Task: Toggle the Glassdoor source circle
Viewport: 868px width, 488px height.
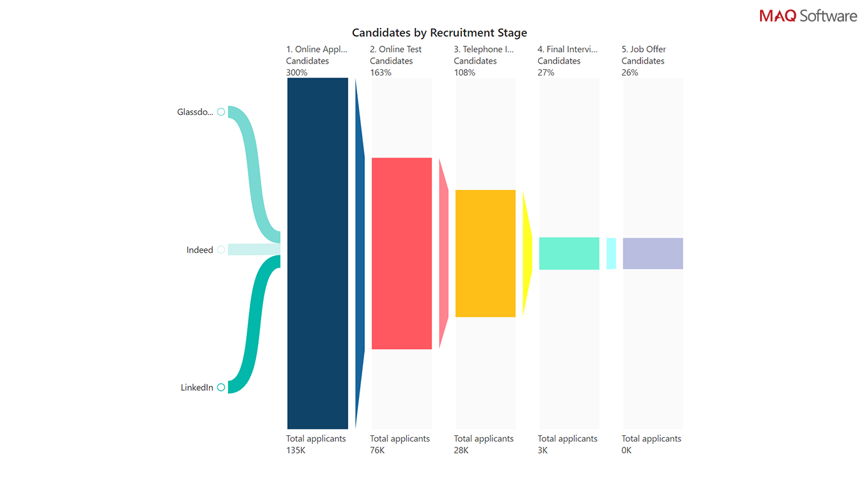Action: point(221,112)
